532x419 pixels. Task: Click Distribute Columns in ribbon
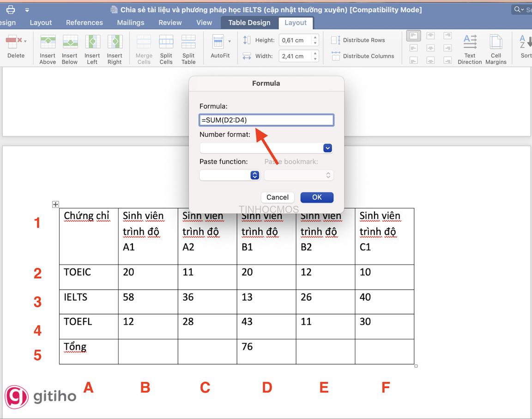click(x=363, y=56)
